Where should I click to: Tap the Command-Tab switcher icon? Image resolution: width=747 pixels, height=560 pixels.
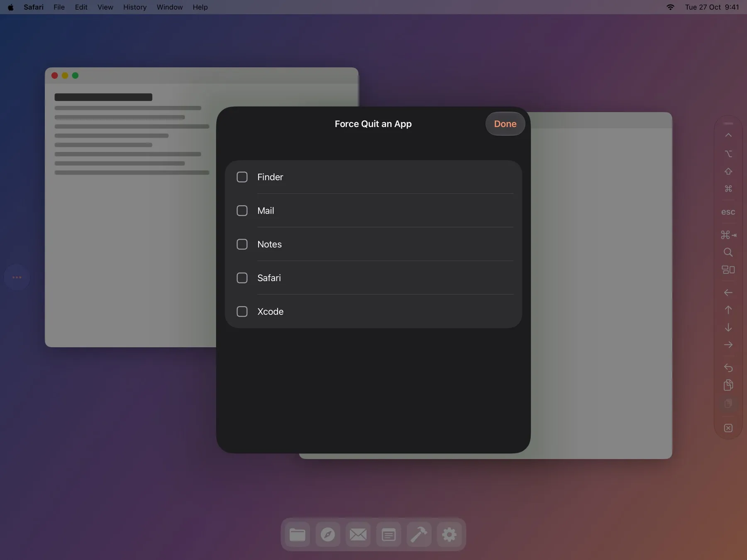point(728,235)
